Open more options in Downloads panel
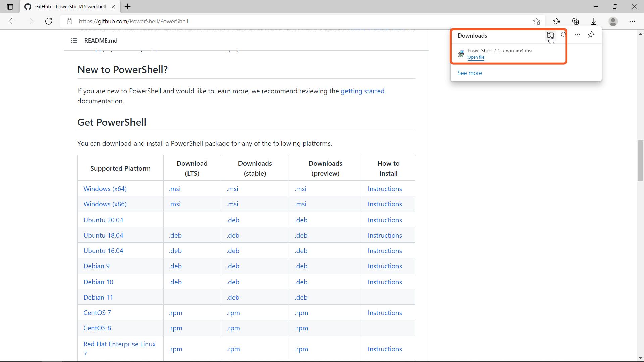This screenshot has width=644, height=362. (x=577, y=35)
